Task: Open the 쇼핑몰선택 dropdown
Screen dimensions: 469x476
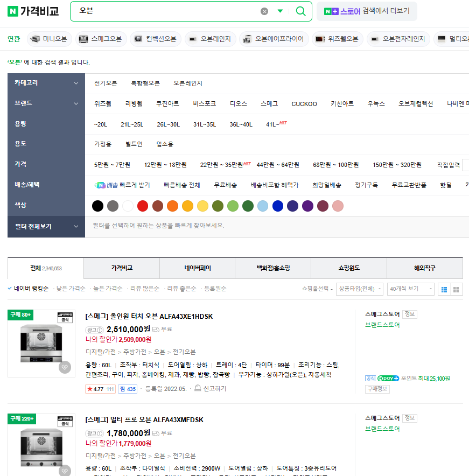Action: 317,289
